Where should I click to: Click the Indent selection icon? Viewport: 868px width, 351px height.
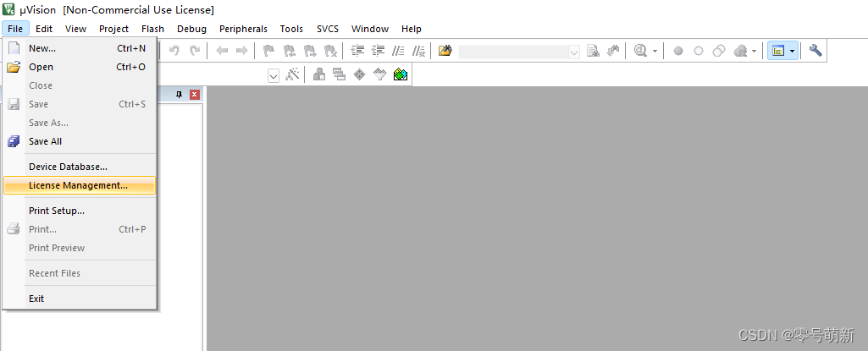(x=358, y=51)
